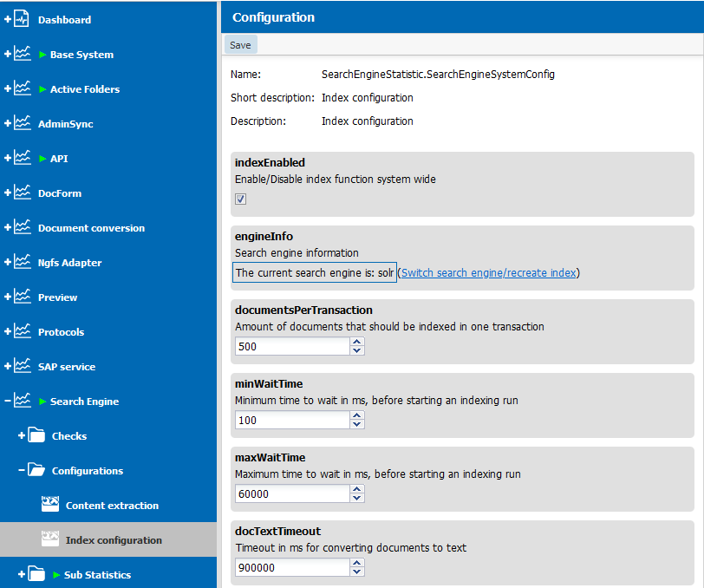Expand the Sub Statistics folder
Image resolution: width=704 pixels, height=588 pixels.
(22, 574)
